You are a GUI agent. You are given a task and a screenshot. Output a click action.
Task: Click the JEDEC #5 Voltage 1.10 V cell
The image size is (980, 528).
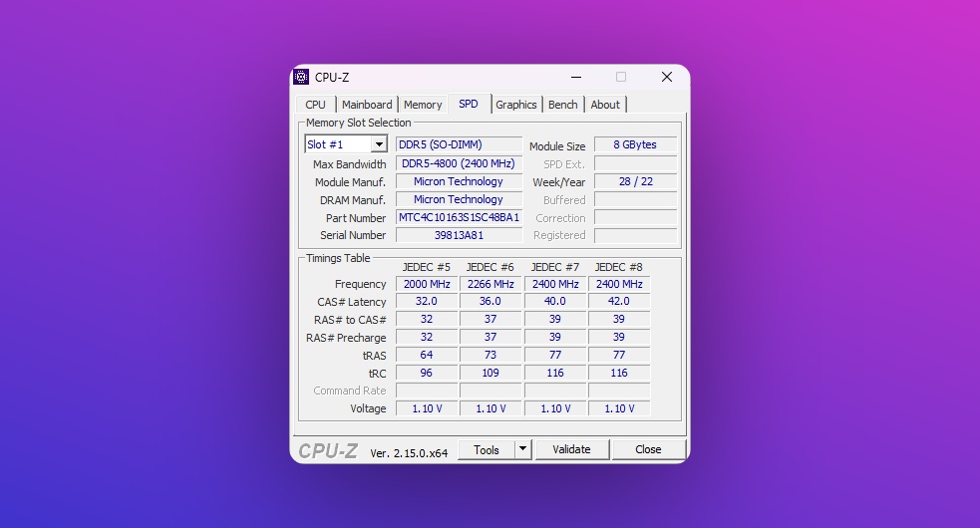tap(427, 408)
